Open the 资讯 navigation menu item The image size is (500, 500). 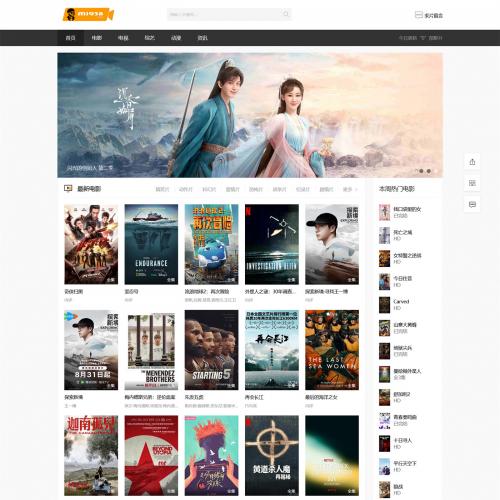[202, 38]
